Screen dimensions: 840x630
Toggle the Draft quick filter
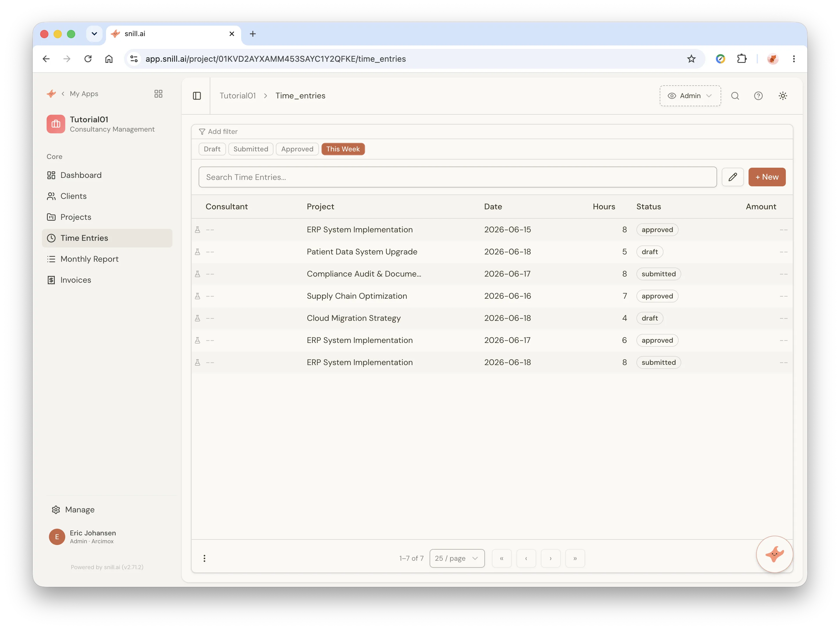(x=212, y=149)
